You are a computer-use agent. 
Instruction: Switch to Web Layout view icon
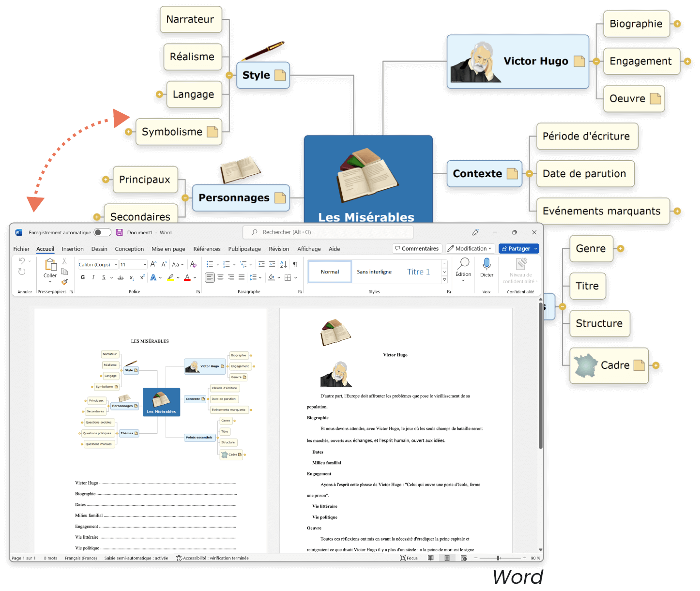click(464, 558)
